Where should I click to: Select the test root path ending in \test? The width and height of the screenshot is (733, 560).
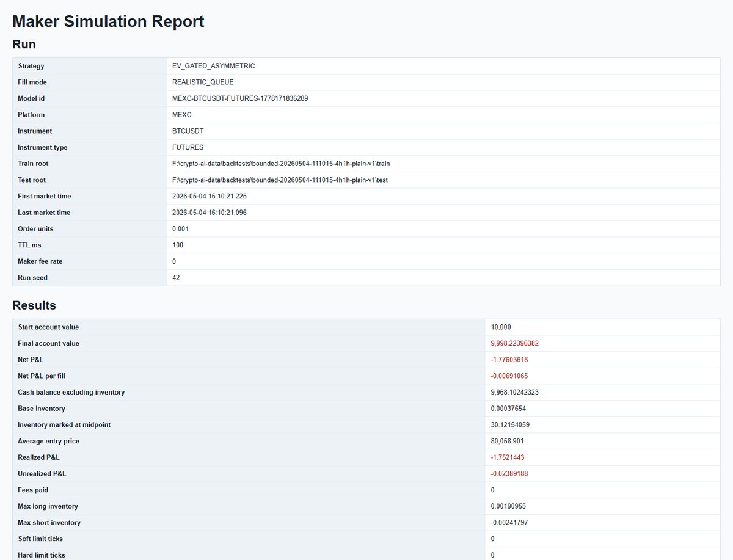coord(280,180)
